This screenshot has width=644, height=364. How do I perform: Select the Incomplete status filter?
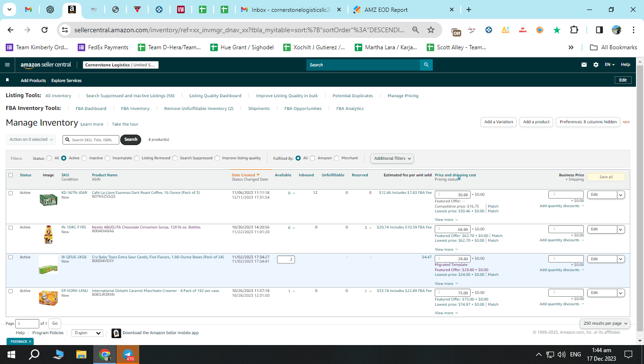click(x=107, y=158)
